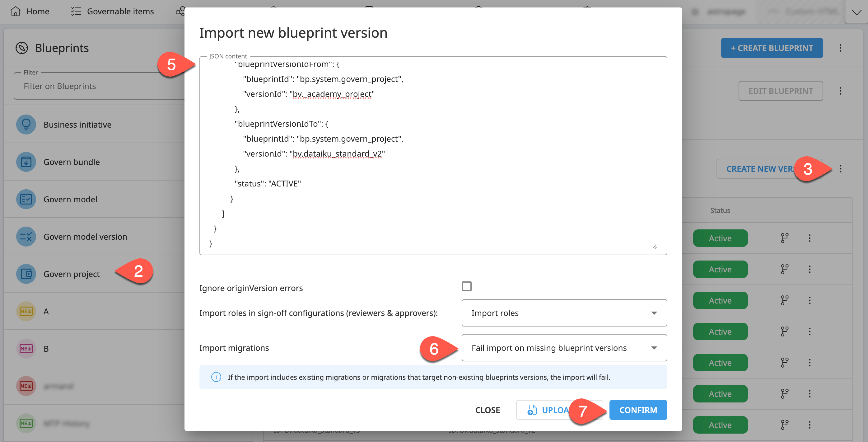Screen dimensions: 868x442
Task: Click the Home icon in the top navigation
Action: pos(16,11)
